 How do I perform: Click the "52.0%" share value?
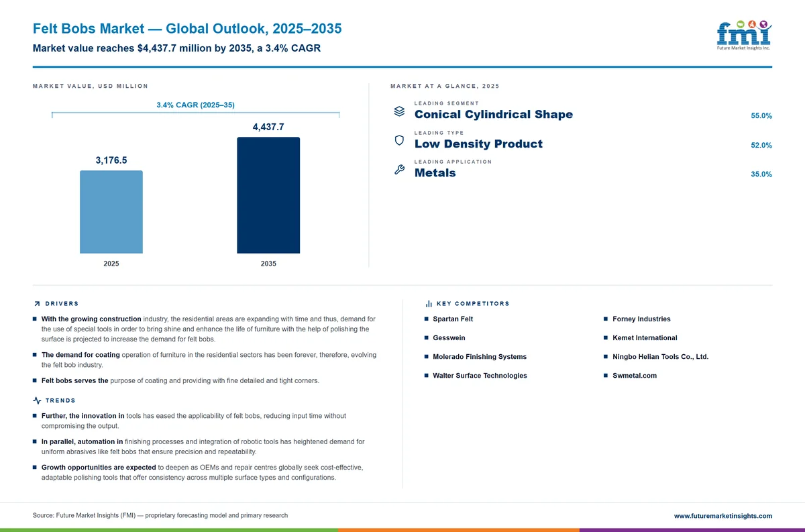click(x=761, y=146)
